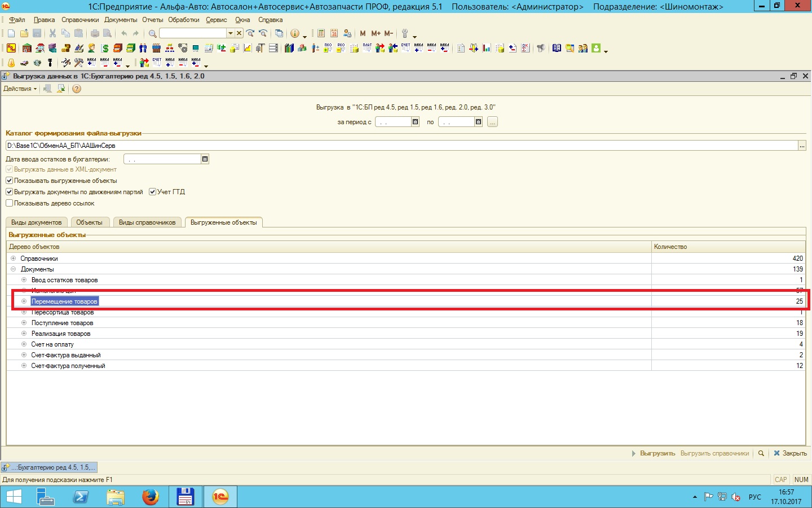Screen dimensions: 812x508
Task: Expand the Счет-фактура полученный node
Action: pyautogui.click(x=24, y=366)
